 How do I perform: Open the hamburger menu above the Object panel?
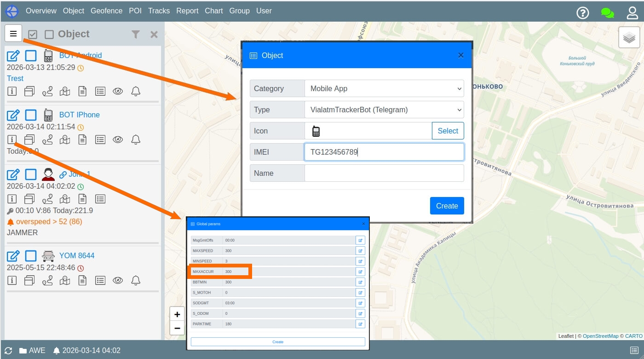coord(13,33)
